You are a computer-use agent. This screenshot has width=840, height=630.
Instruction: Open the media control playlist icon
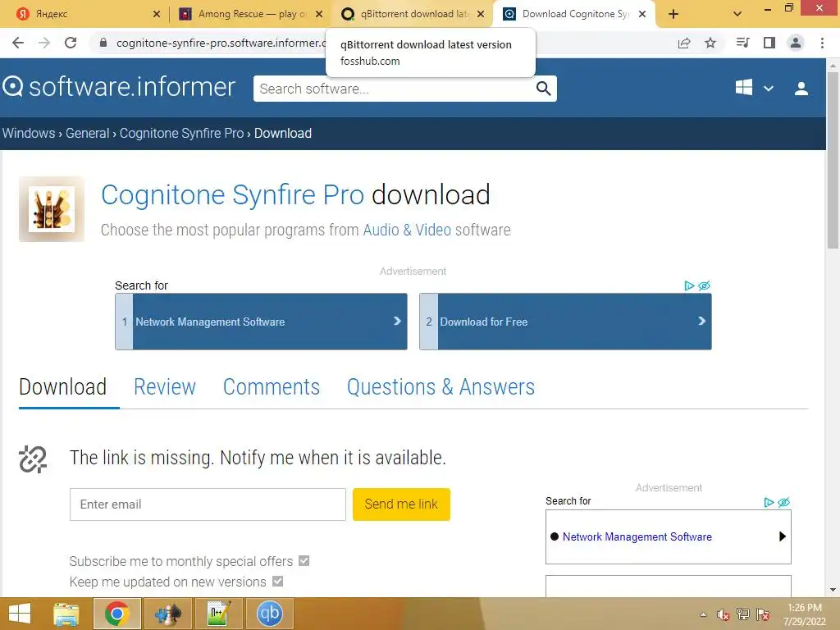[742, 43]
